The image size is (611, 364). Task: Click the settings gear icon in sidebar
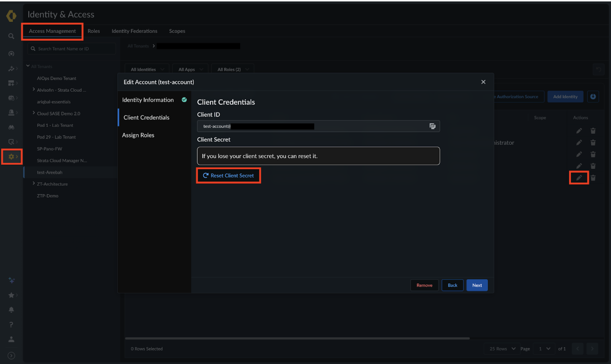point(11,157)
